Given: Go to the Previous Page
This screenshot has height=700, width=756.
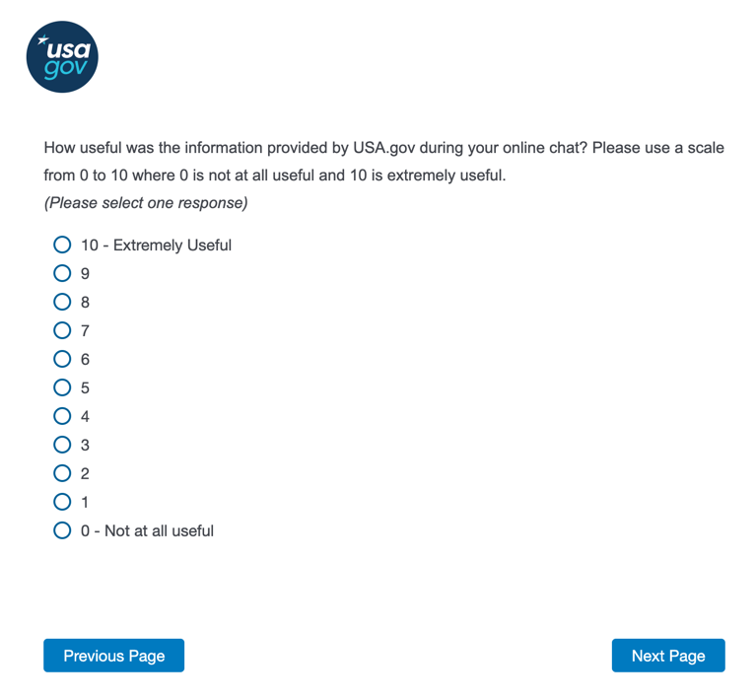Looking at the screenshot, I should [x=113, y=656].
